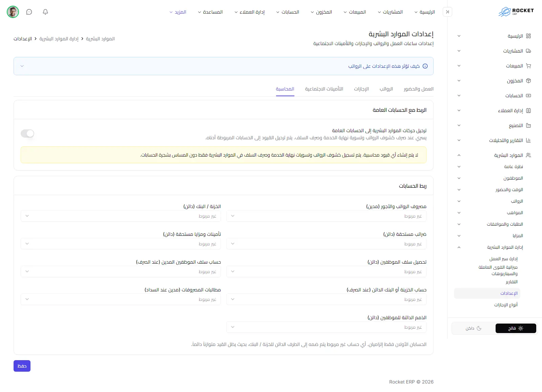Open الذمم الدائنة للموظفين dropdown
Viewport: 542px width, 392px height.
pos(326,327)
